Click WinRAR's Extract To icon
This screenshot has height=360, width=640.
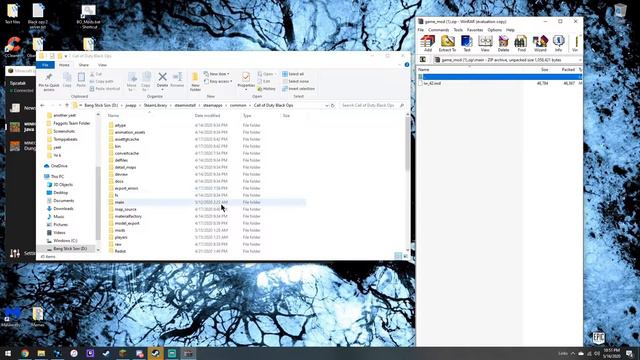[x=447, y=44]
